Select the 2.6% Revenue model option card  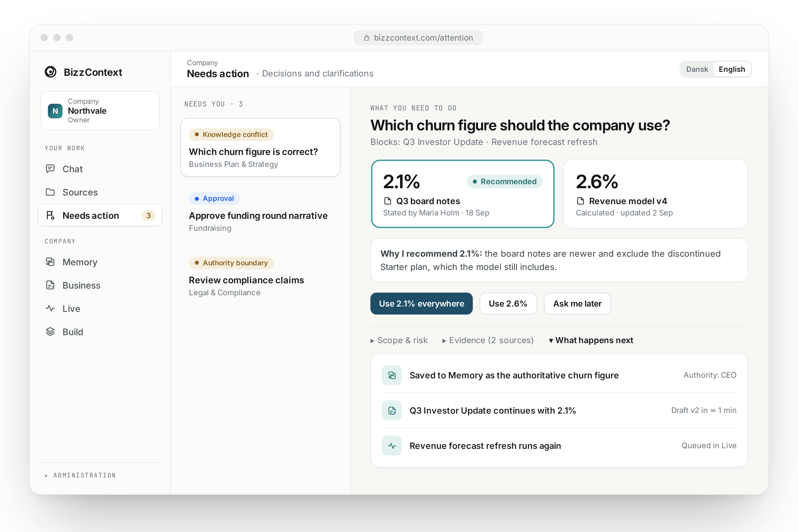click(655, 194)
